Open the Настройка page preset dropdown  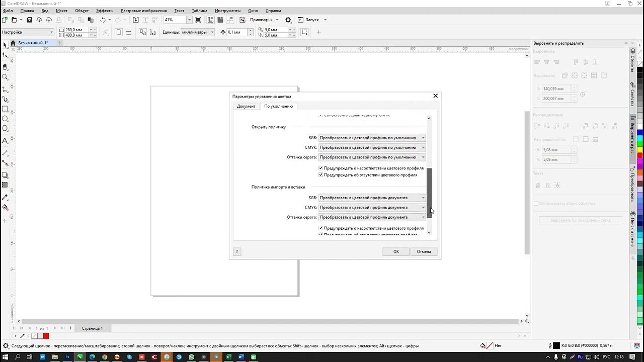27,32
